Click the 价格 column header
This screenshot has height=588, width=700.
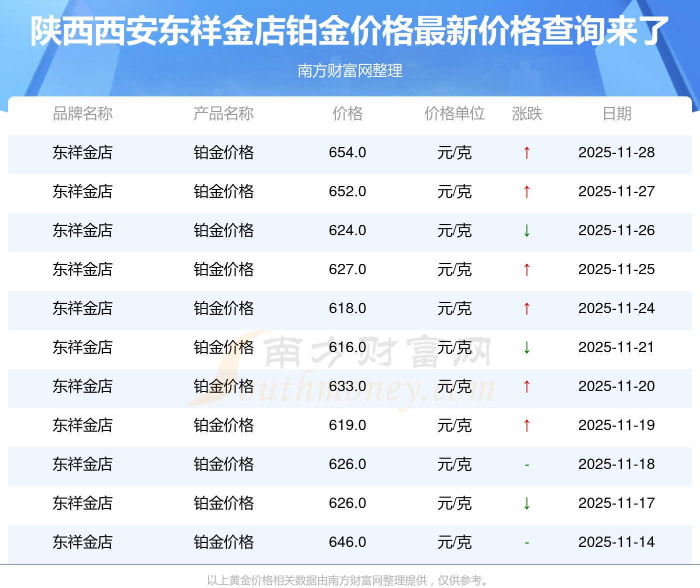tap(347, 114)
